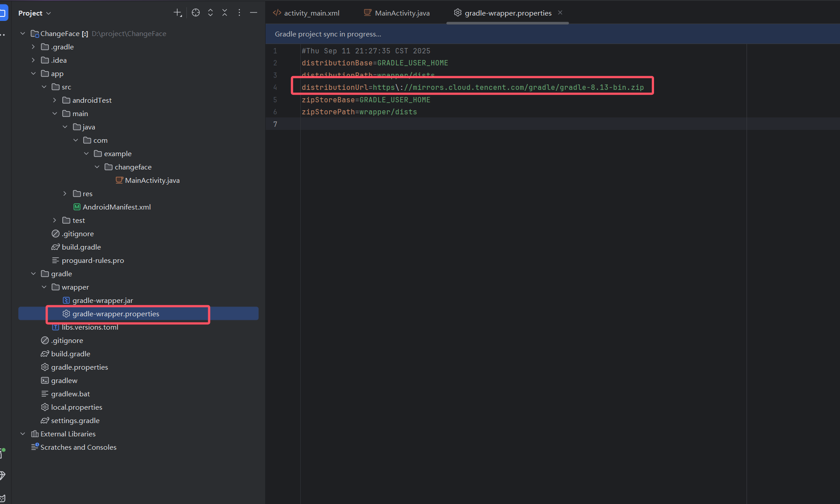This screenshot has height=504, width=840.
Task: Collapse the example package
Action: pos(86,153)
